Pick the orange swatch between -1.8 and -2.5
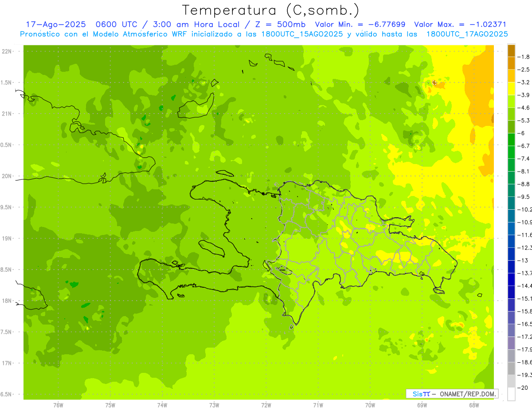The image size is (532, 411). 511,63
